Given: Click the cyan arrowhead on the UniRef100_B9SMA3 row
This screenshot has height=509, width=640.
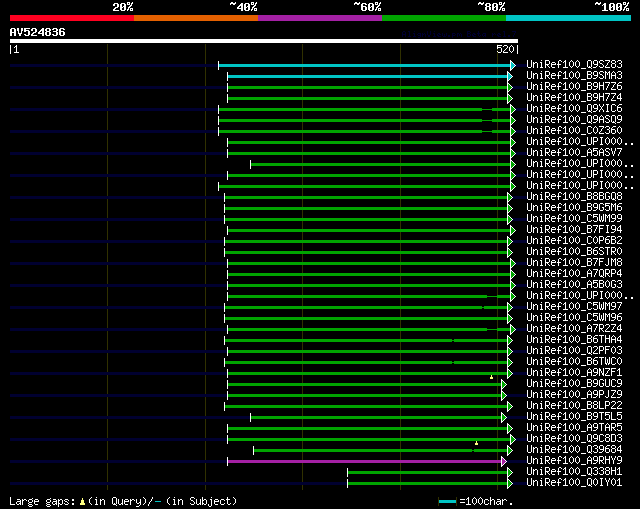Looking at the screenshot, I should [510, 76].
